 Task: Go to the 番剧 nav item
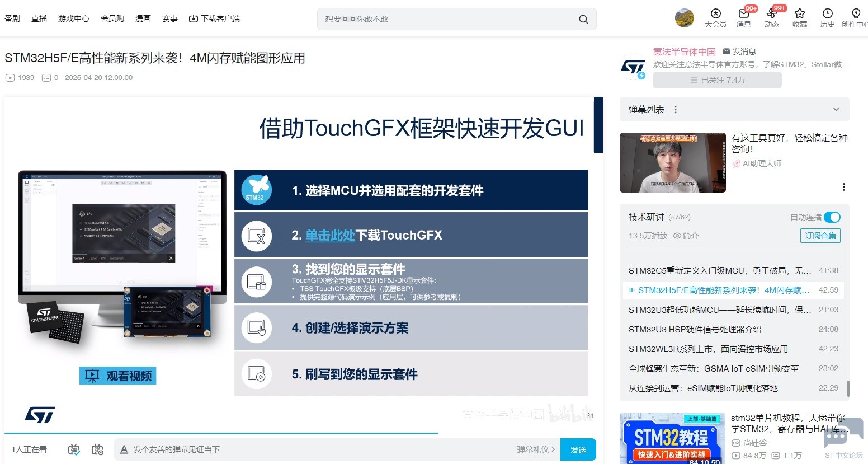click(12, 18)
